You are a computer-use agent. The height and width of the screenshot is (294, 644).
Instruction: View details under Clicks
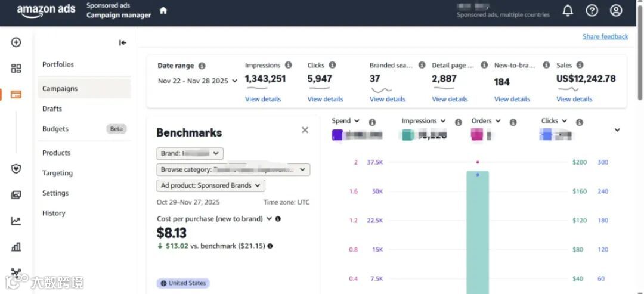point(326,99)
